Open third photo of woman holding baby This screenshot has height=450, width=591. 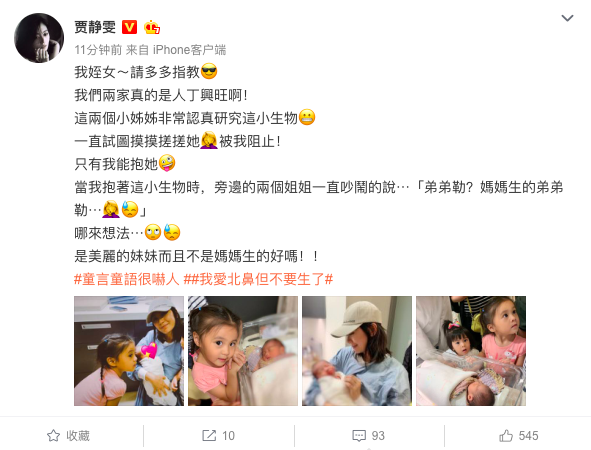[357, 351]
